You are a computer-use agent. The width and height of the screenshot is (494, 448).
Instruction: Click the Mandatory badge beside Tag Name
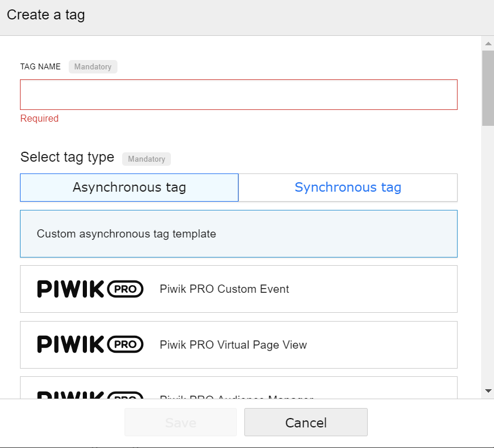[93, 67]
